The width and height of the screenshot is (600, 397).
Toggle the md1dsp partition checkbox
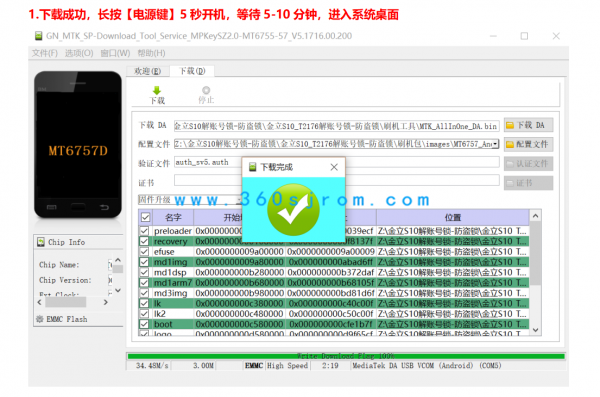pos(144,272)
